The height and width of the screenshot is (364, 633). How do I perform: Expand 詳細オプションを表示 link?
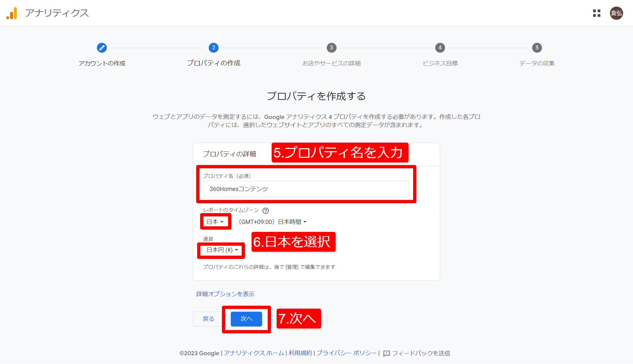[x=226, y=294]
